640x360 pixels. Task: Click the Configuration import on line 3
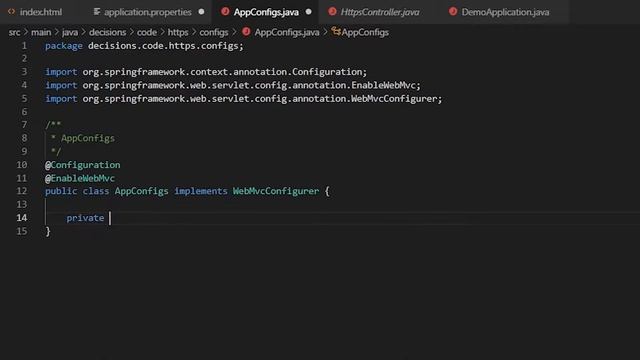pos(224,72)
